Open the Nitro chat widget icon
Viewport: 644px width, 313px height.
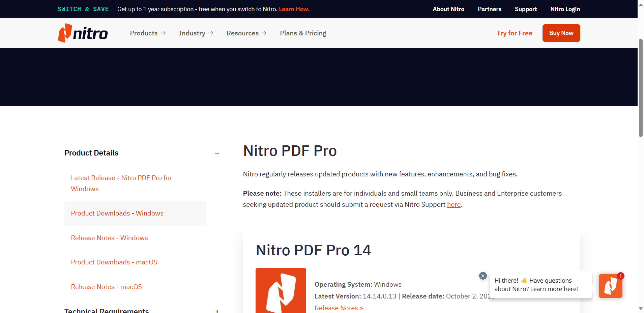click(x=610, y=286)
